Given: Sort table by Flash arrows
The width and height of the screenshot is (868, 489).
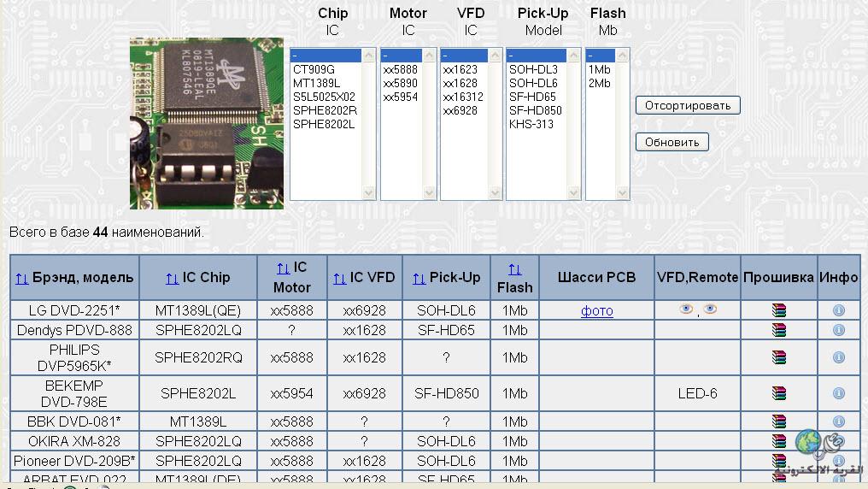Looking at the screenshot, I should pyautogui.click(x=515, y=269).
